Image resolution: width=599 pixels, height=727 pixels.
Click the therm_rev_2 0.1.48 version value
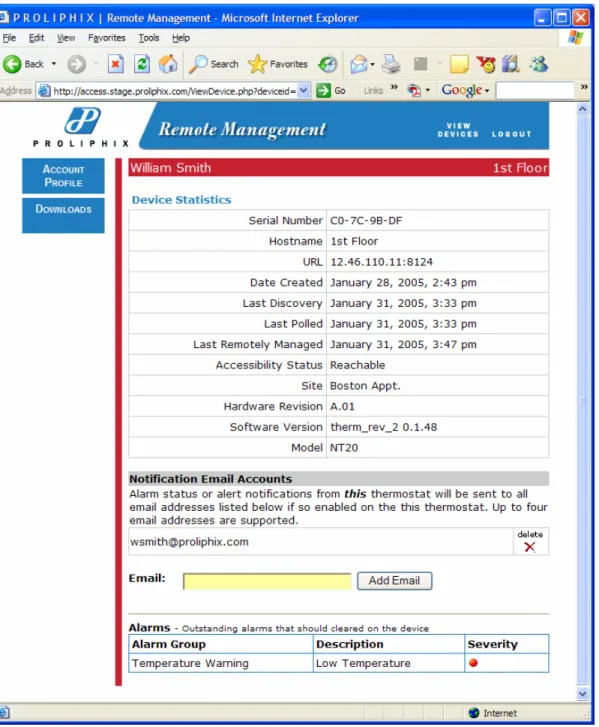click(383, 427)
